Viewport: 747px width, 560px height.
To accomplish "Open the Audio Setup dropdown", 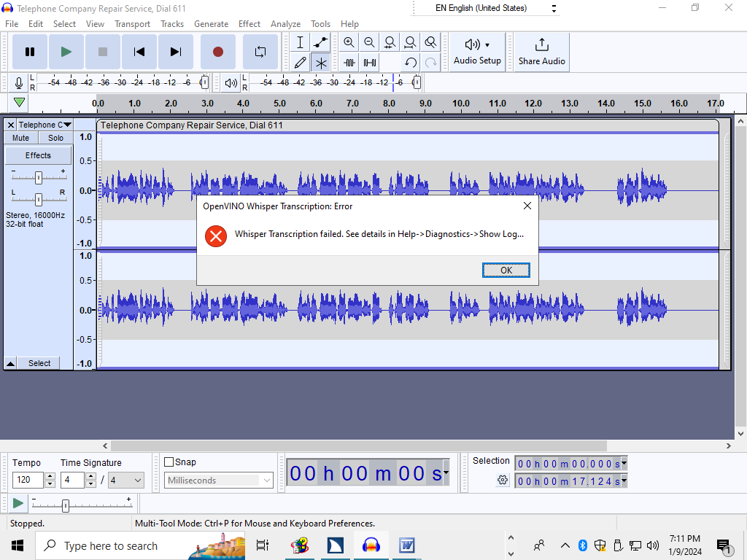I will point(477,52).
